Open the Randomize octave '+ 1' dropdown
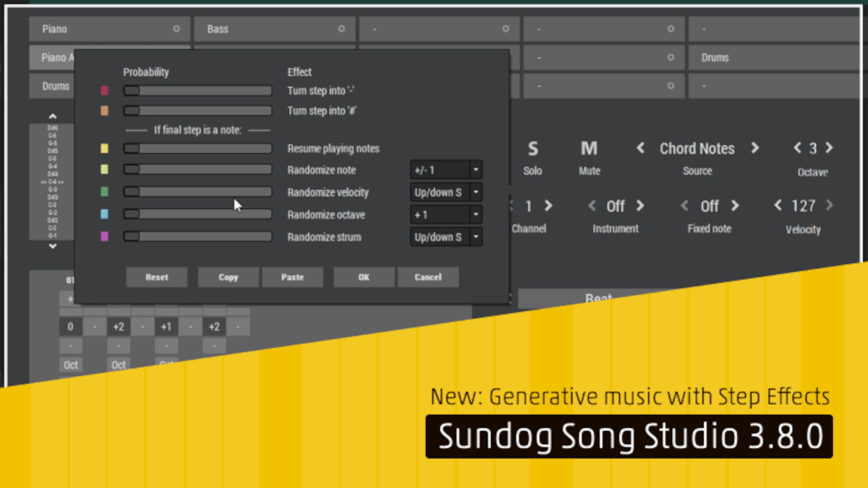 (446, 215)
